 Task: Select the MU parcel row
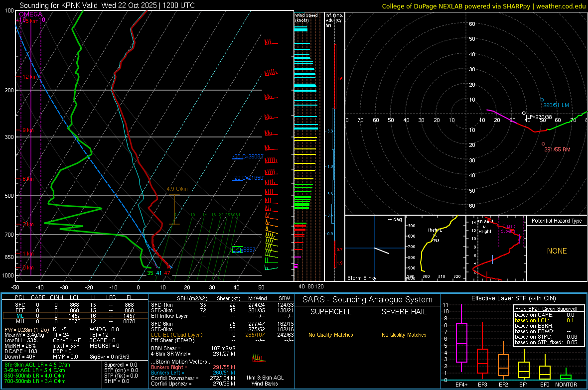pos(75,321)
